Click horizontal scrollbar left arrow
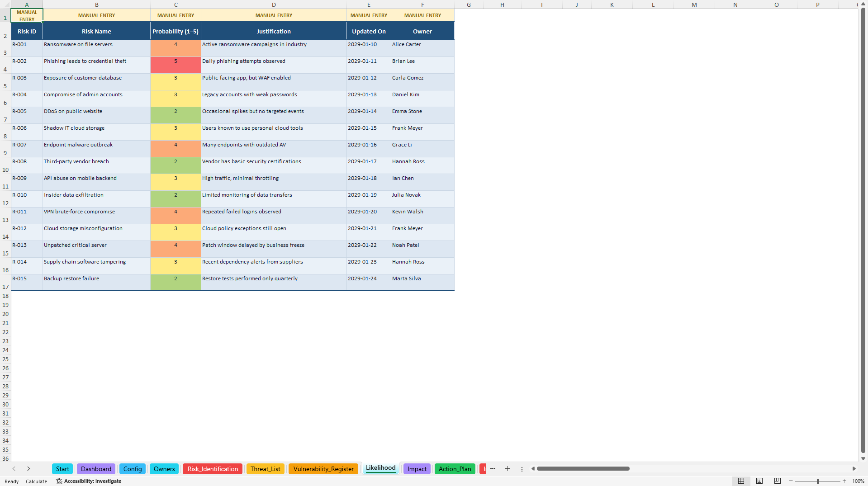868x486 pixels. click(x=533, y=469)
